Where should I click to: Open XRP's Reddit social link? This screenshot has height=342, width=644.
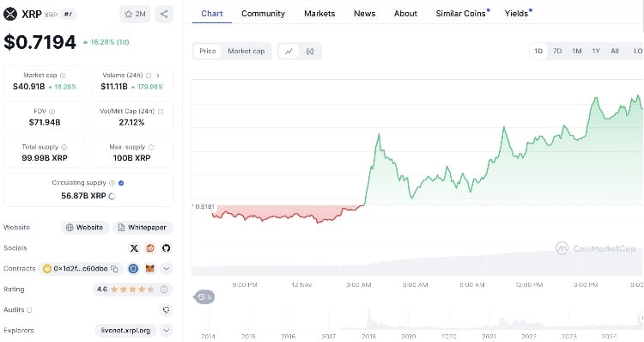(150, 247)
